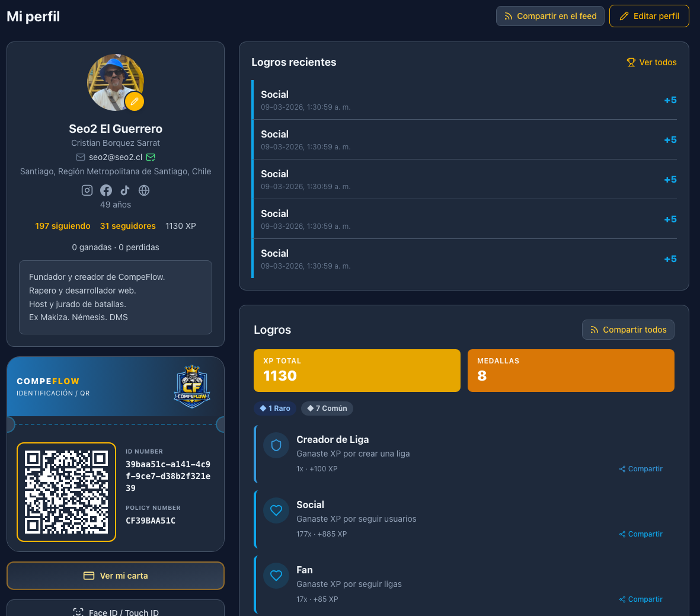Share the Creador de Liga achievement
The height and width of the screenshot is (616, 700).
pyautogui.click(x=641, y=469)
